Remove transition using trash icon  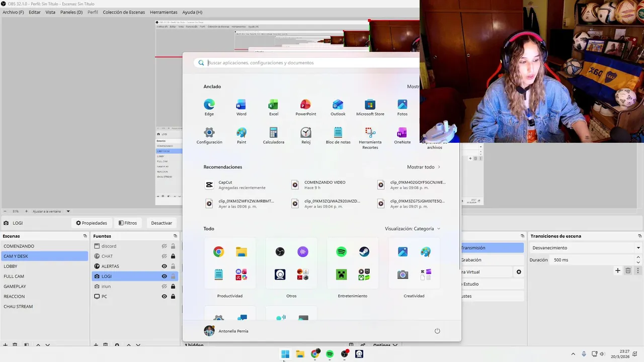point(628,270)
